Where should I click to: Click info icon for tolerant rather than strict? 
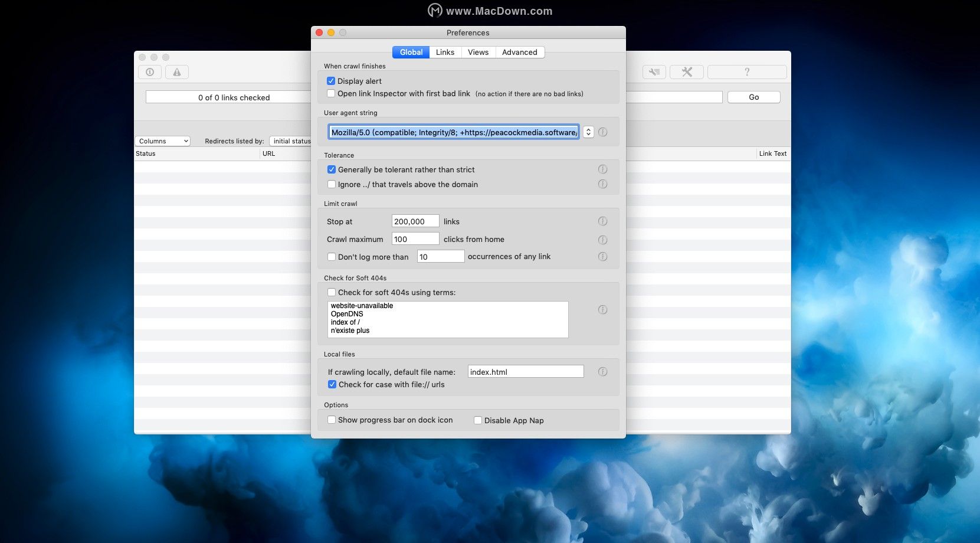click(602, 169)
